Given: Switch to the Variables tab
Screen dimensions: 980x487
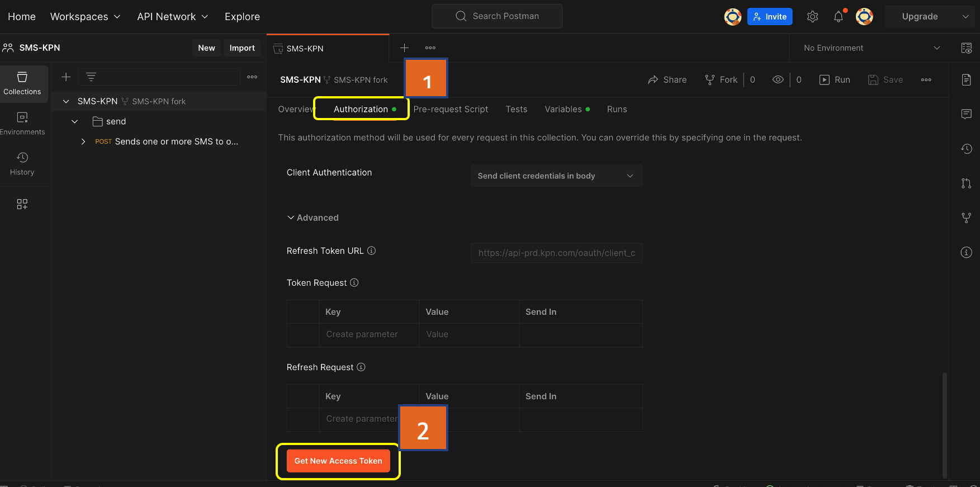Looking at the screenshot, I should tap(567, 109).
